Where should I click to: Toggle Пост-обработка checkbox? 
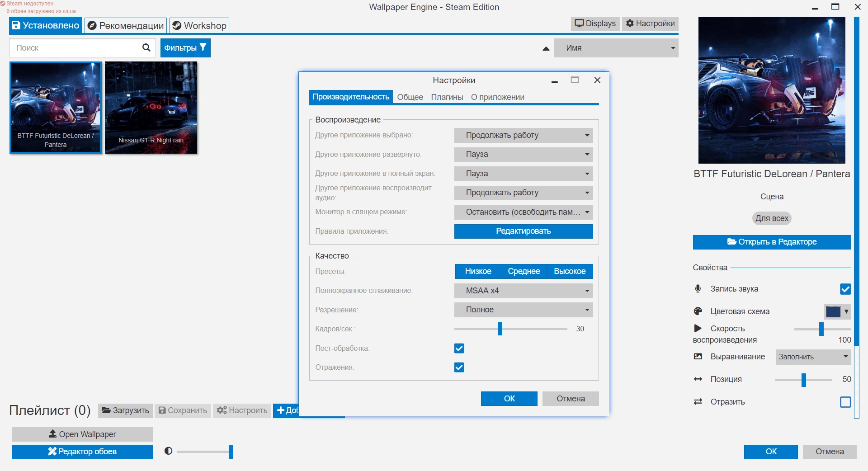click(459, 348)
